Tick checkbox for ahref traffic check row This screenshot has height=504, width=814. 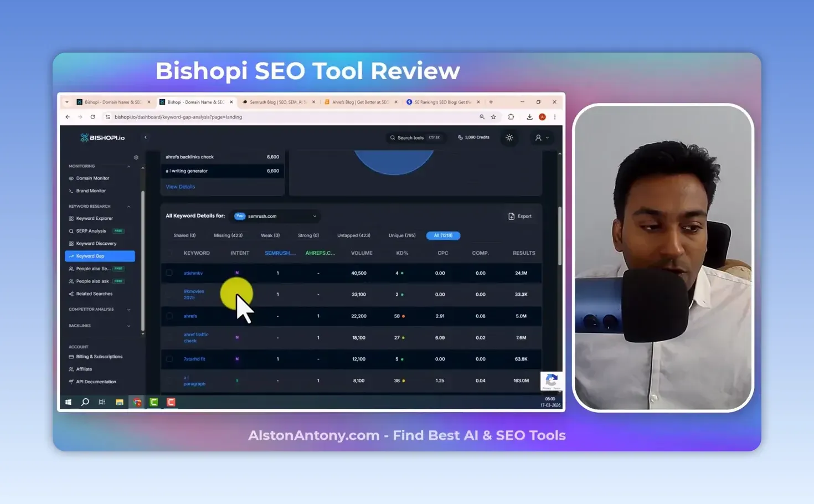tap(169, 337)
